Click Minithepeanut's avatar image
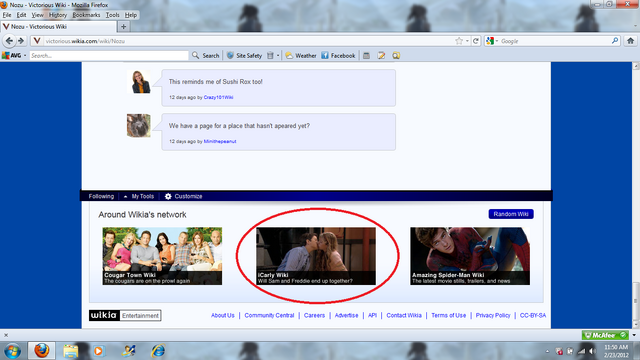640x360 pixels. 139,125
